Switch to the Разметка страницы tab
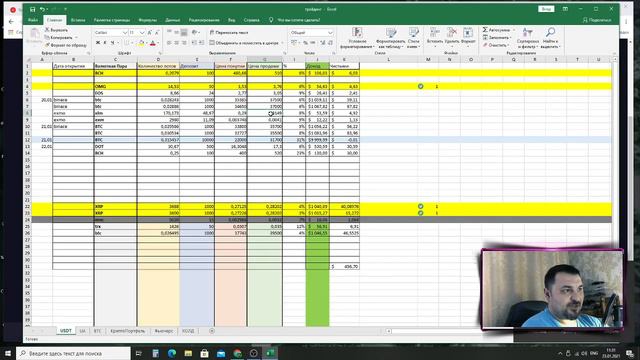The height and width of the screenshot is (360, 640). point(112,20)
